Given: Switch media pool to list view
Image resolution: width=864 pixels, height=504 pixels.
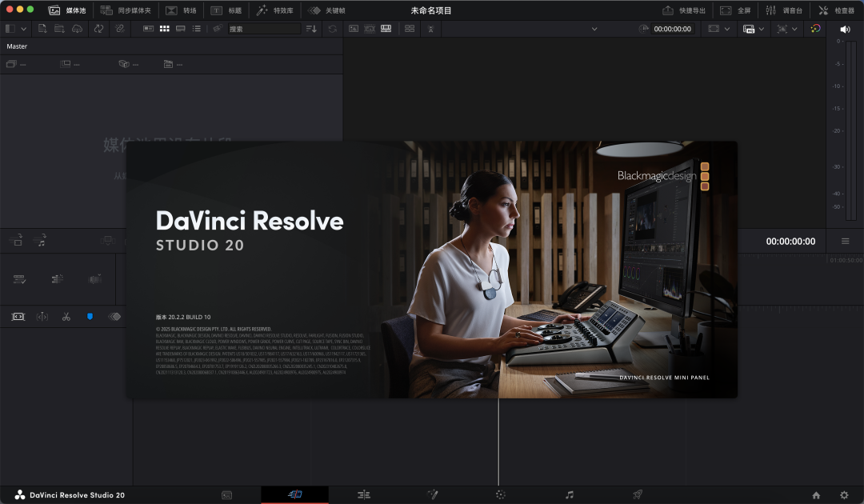Looking at the screenshot, I should (x=197, y=29).
